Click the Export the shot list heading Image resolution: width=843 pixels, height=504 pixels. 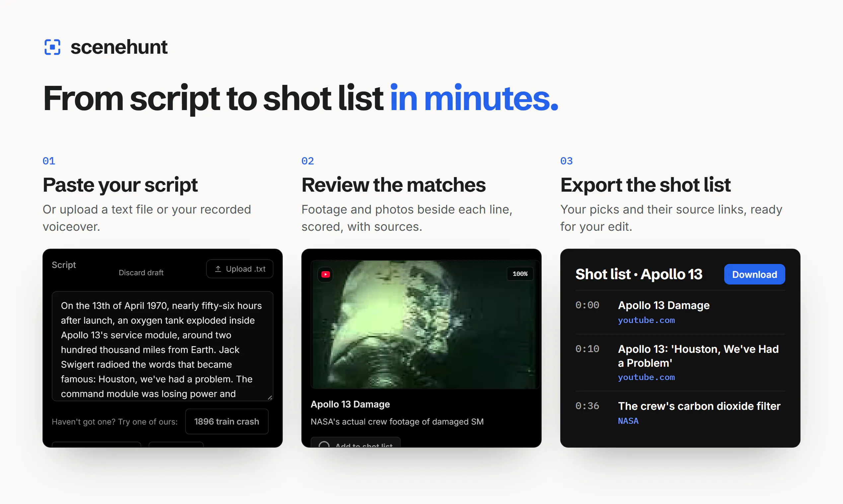(x=645, y=185)
